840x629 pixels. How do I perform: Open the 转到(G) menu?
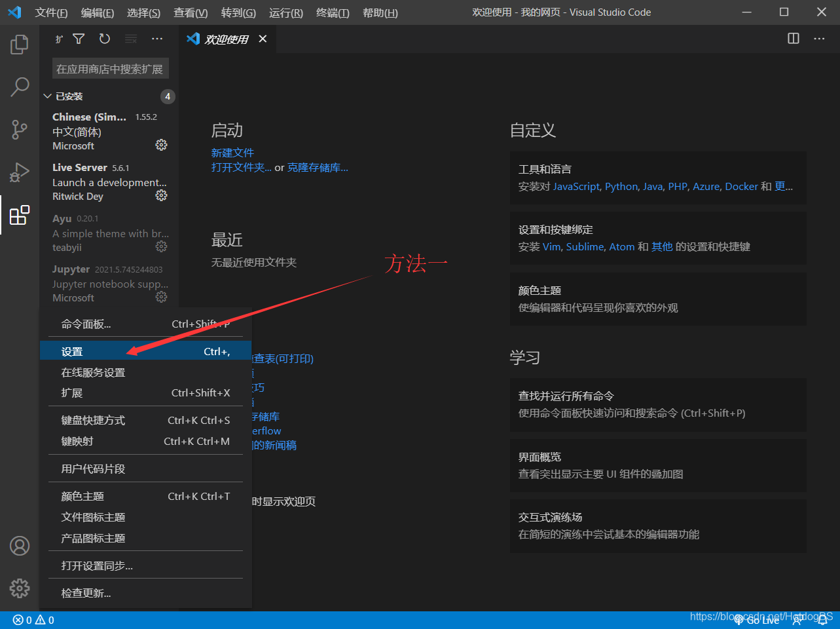coord(238,12)
